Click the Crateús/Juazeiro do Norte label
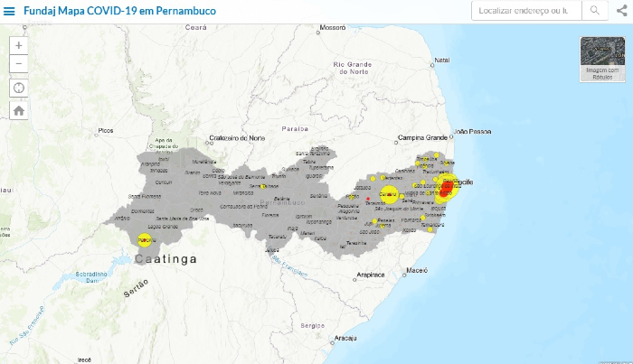 [237, 138]
